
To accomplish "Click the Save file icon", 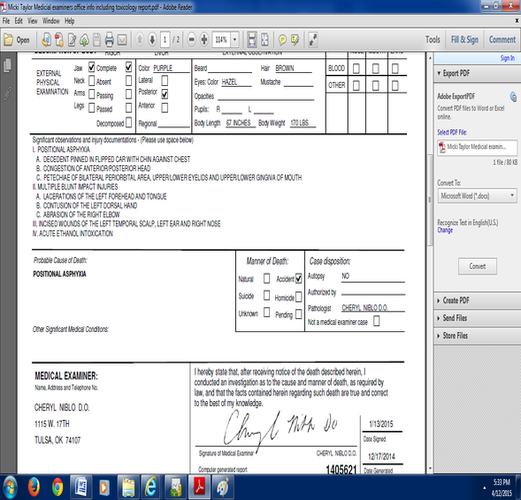I will pos(97,40).
